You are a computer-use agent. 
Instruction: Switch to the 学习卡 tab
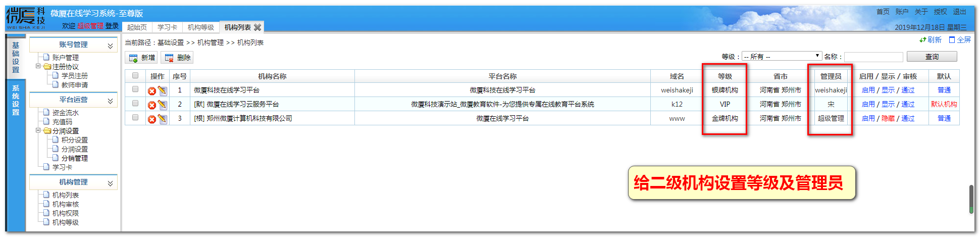(167, 27)
